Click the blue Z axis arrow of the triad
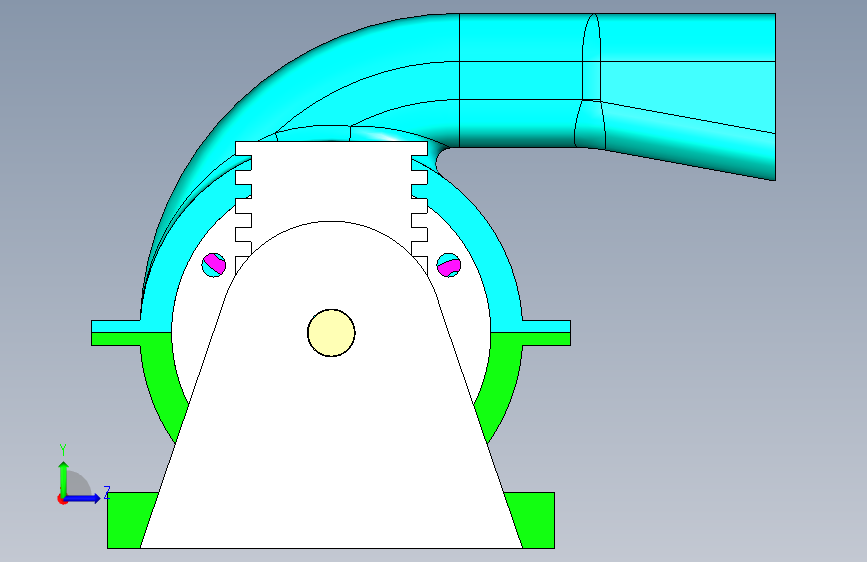Viewport: 867px width, 562px height. pyautogui.click(x=82, y=498)
